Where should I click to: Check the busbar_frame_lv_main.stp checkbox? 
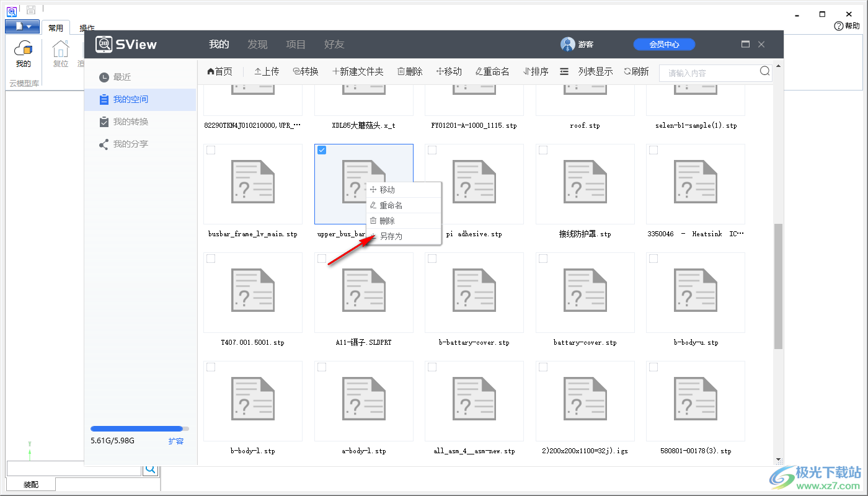[x=211, y=150]
